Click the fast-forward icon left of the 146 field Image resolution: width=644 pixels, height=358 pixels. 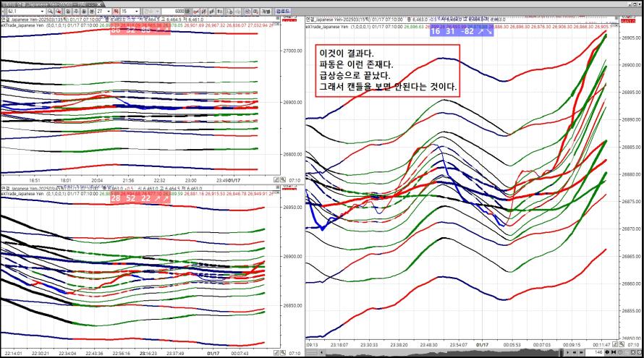click(x=580, y=352)
